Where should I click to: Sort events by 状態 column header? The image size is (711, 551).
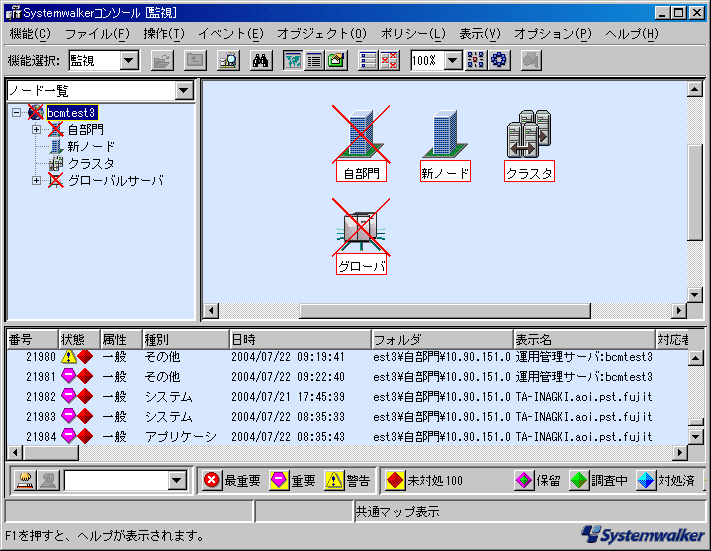(x=79, y=339)
